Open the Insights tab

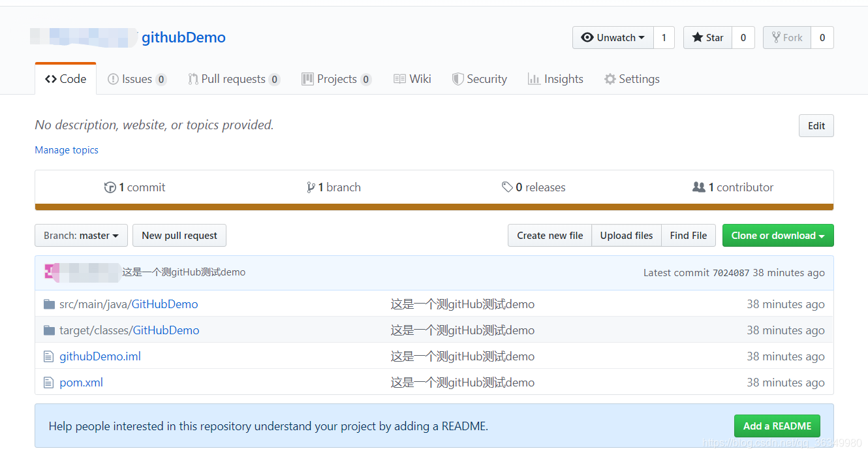click(x=555, y=79)
